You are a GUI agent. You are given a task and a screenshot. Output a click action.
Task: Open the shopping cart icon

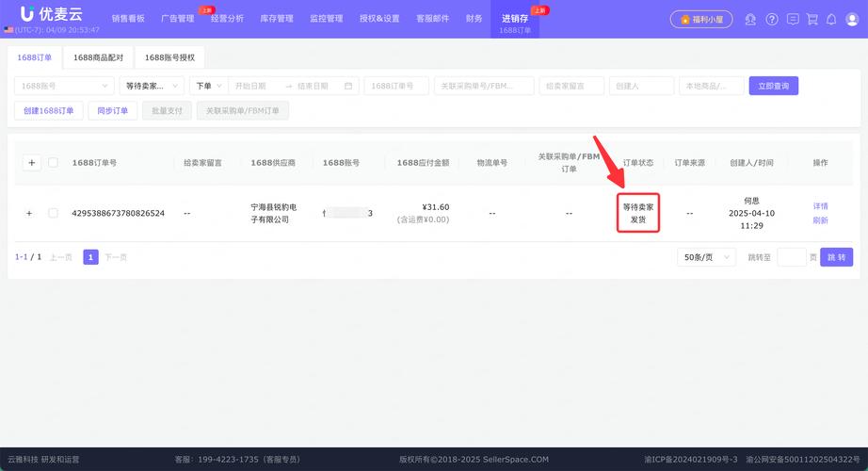tap(812, 19)
